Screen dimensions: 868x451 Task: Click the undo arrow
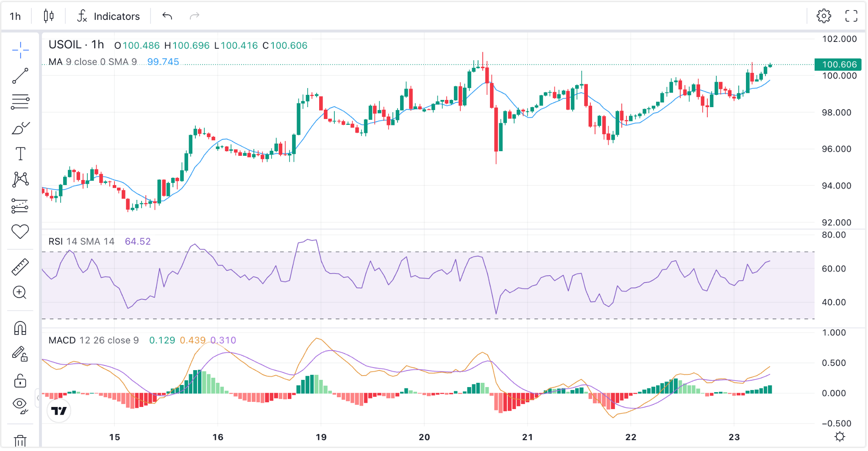[167, 16]
